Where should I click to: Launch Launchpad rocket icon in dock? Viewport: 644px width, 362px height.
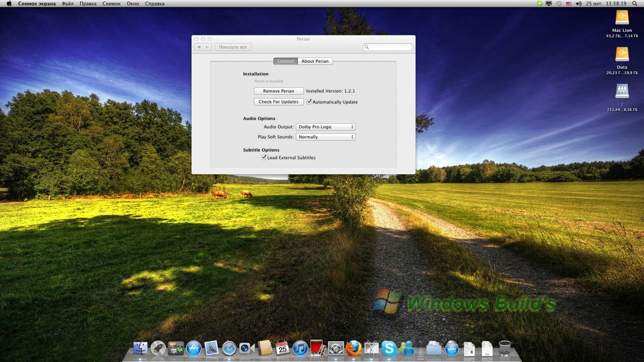pyautogui.click(x=158, y=348)
